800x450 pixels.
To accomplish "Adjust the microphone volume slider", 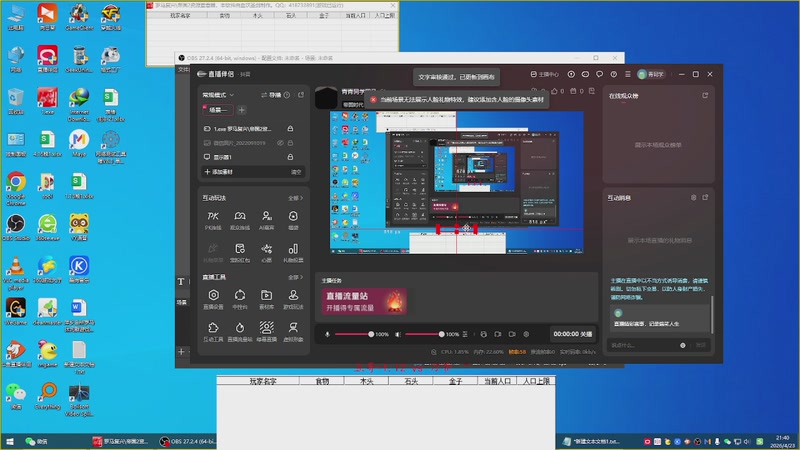I will 355,334.
